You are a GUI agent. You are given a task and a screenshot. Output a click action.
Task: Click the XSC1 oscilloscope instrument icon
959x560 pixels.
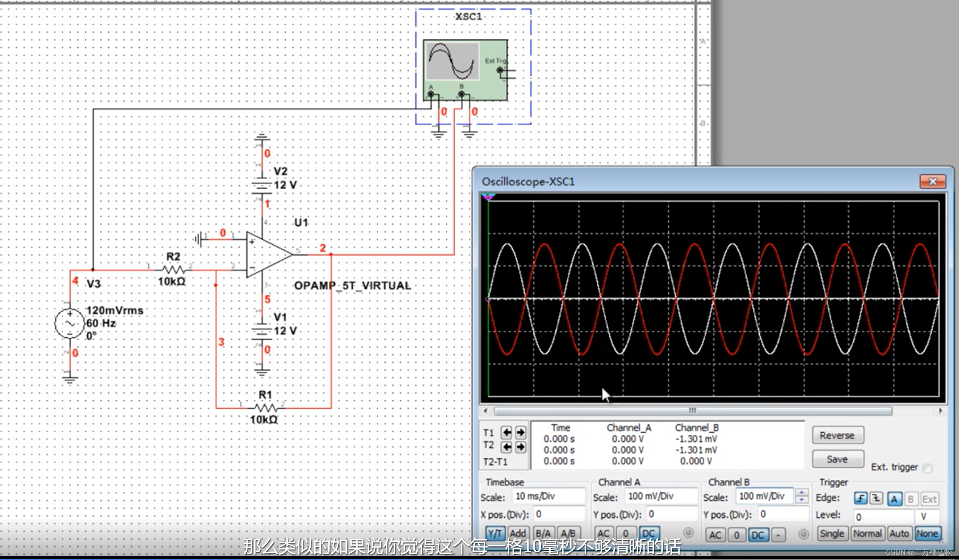(x=465, y=70)
